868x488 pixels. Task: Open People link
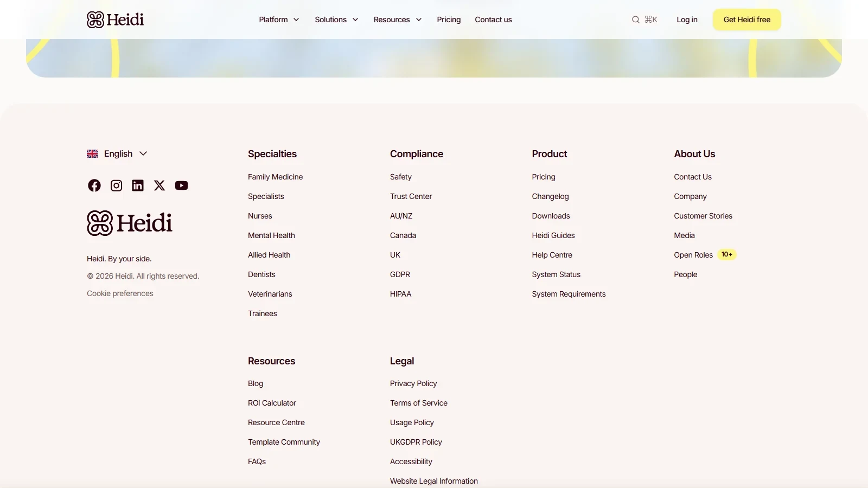coord(685,274)
